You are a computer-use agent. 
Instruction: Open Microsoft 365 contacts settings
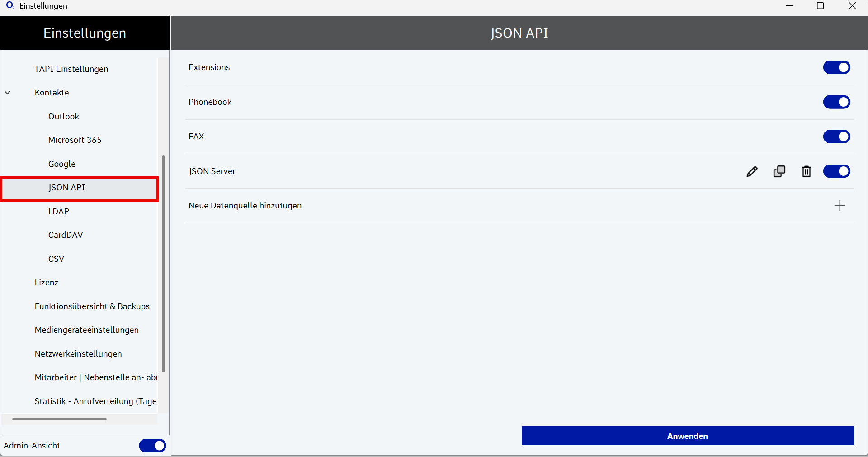pos(75,140)
